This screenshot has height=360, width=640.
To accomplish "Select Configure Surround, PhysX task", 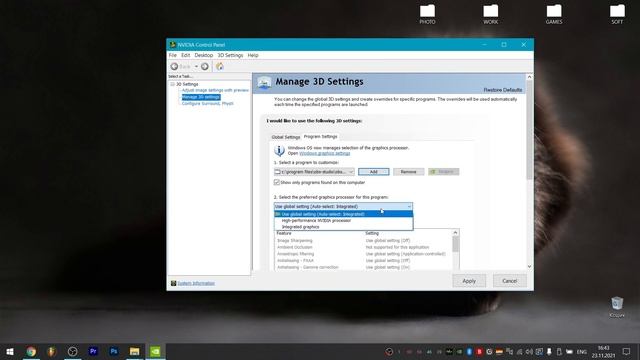I will pos(207,103).
